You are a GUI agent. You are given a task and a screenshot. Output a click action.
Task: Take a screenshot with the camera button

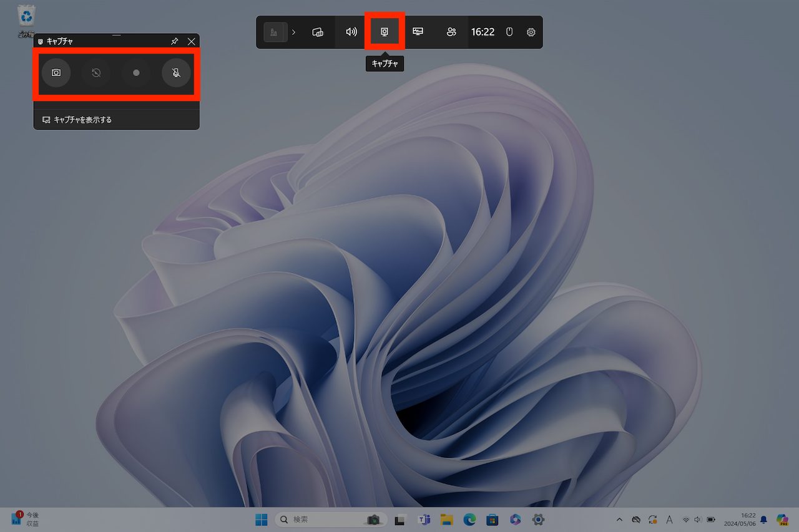56,73
